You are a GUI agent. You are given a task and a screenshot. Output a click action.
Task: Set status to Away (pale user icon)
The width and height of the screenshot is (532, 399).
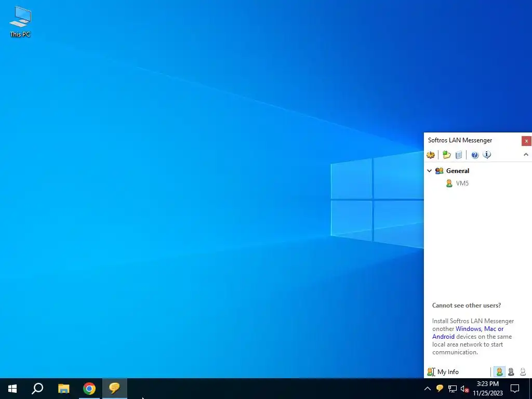coord(523,372)
